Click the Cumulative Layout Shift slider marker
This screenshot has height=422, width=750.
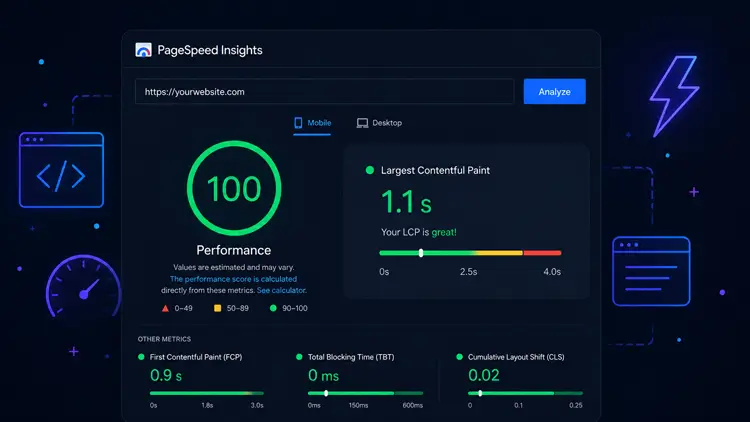pos(480,393)
